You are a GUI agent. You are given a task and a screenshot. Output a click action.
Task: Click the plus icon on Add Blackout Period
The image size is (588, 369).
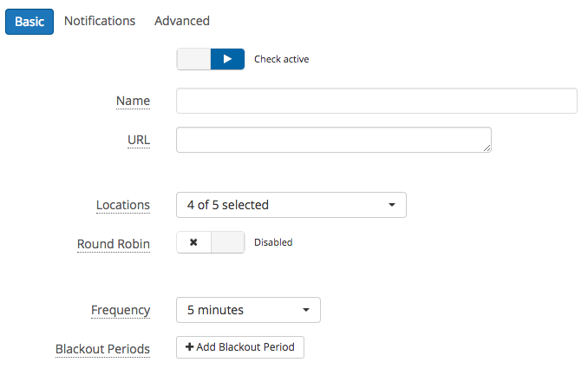190,346
